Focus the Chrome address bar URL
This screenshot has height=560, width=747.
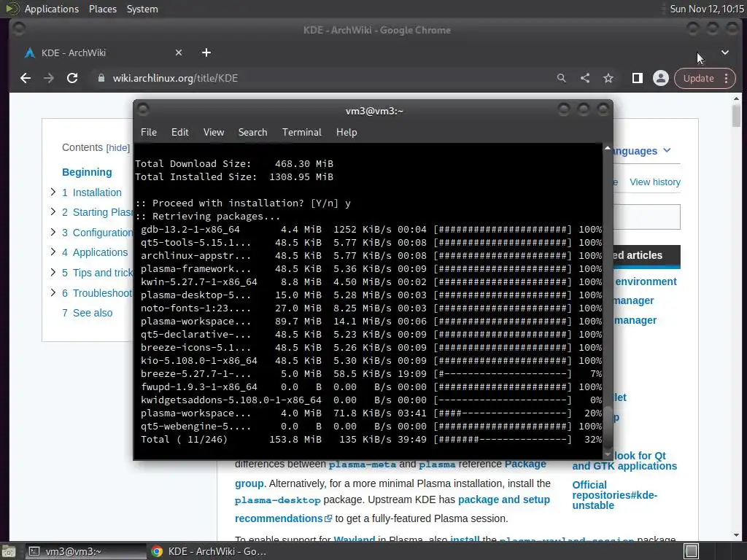(175, 78)
